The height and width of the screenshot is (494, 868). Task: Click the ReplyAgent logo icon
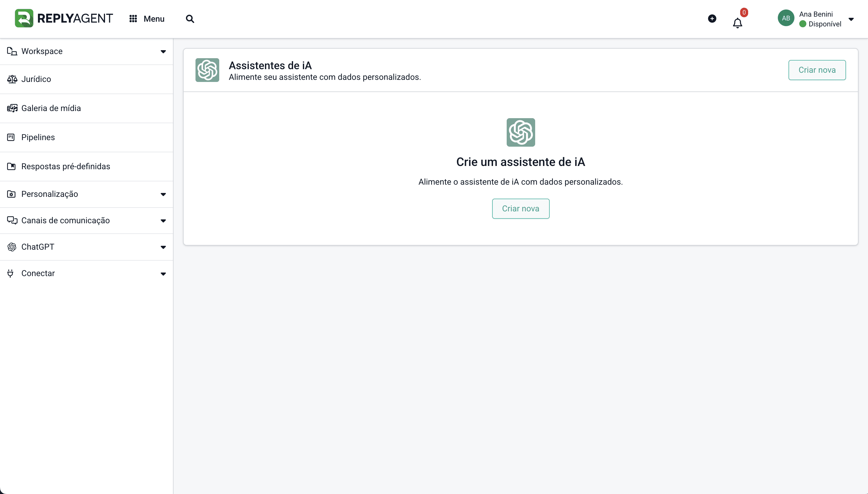coord(24,18)
